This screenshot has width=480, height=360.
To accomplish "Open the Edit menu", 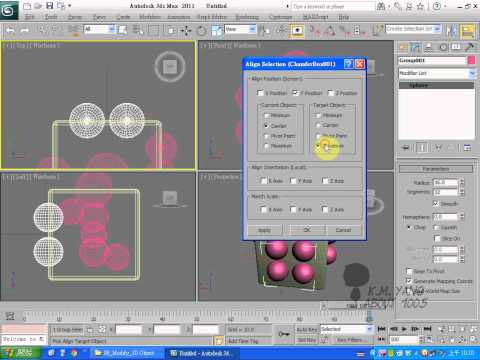I will coord(30,17).
